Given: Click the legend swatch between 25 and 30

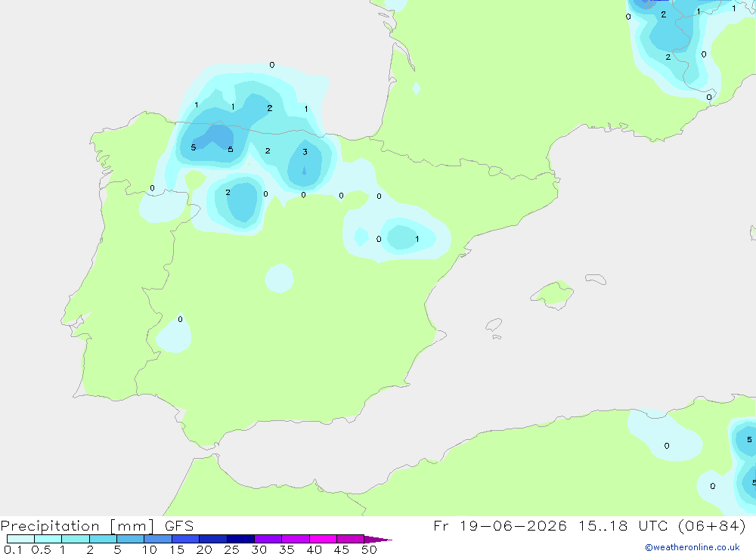Looking at the screenshot, I should tap(240, 539).
